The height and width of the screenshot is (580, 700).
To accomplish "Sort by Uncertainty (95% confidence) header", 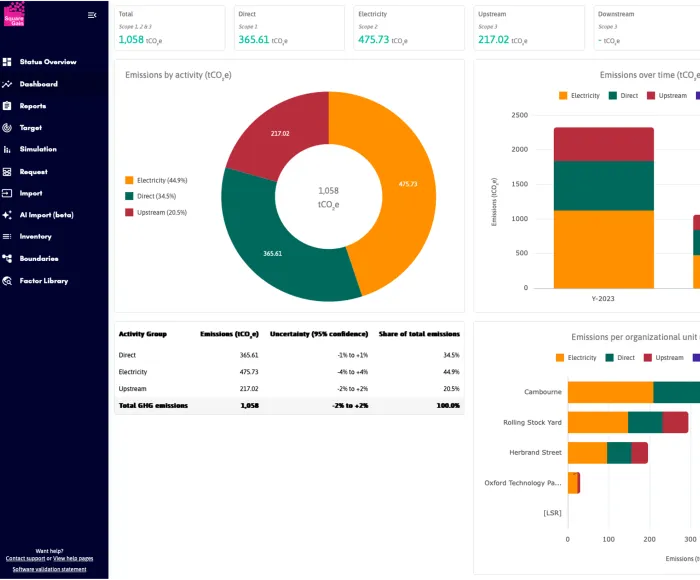I will click(319, 334).
